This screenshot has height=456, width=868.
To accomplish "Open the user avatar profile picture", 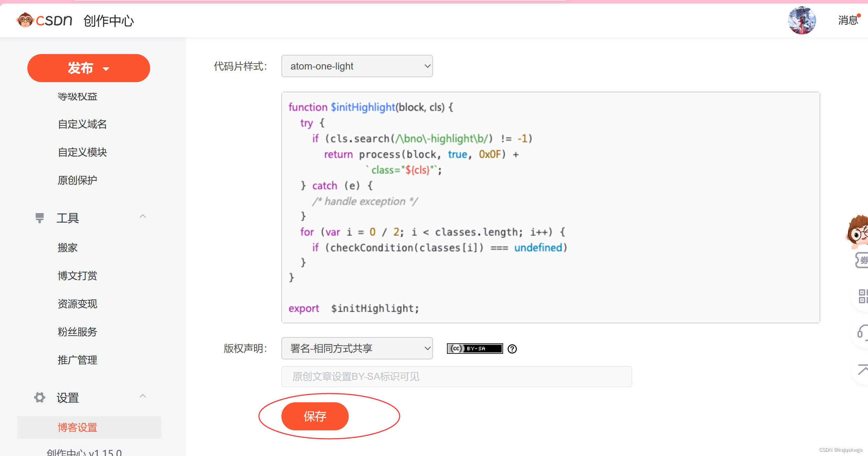I will pos(802,20).
